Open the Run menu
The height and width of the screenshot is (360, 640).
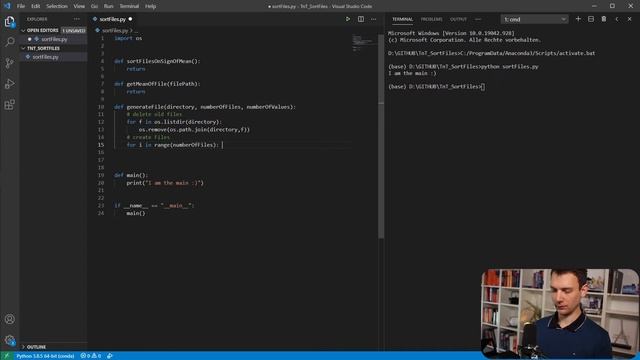[109, 6]
